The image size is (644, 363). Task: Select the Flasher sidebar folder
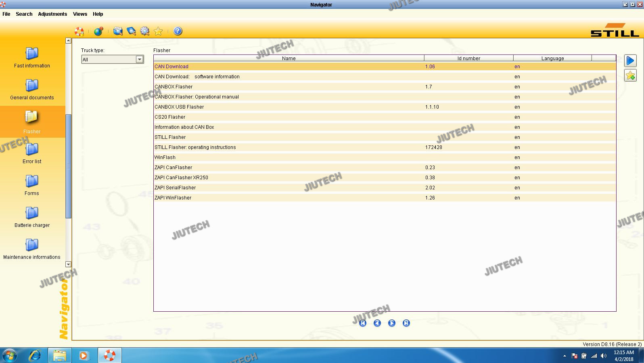click(x=32, y=122)
